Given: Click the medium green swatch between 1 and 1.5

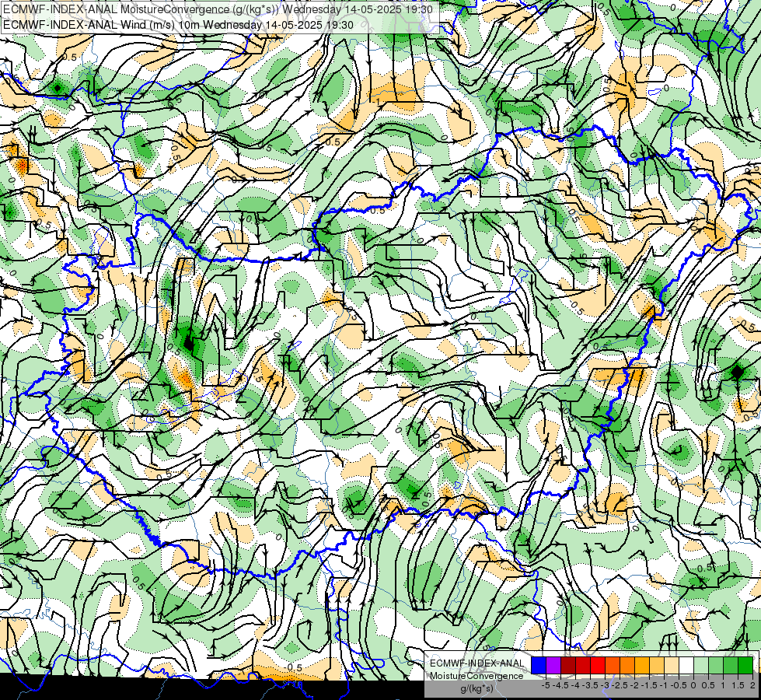Looking at the screenshot, I should click(x=731, y=665).
